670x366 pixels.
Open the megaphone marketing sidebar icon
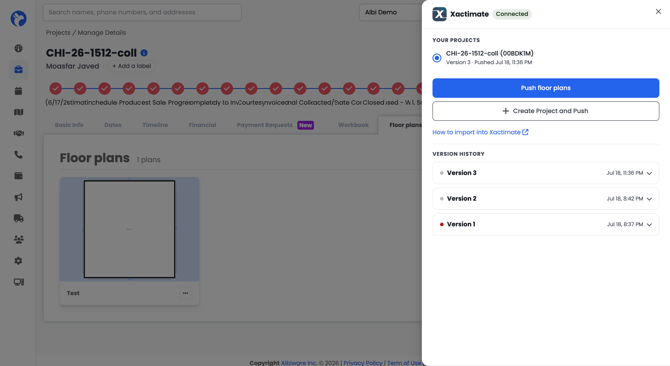18,197
